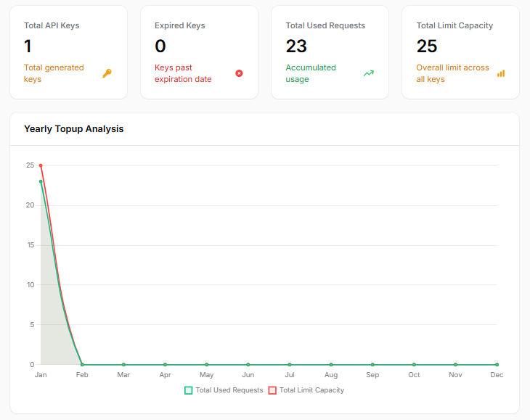Click the "Total generated keys" text
Screen dimensions: 530x420
54,73
